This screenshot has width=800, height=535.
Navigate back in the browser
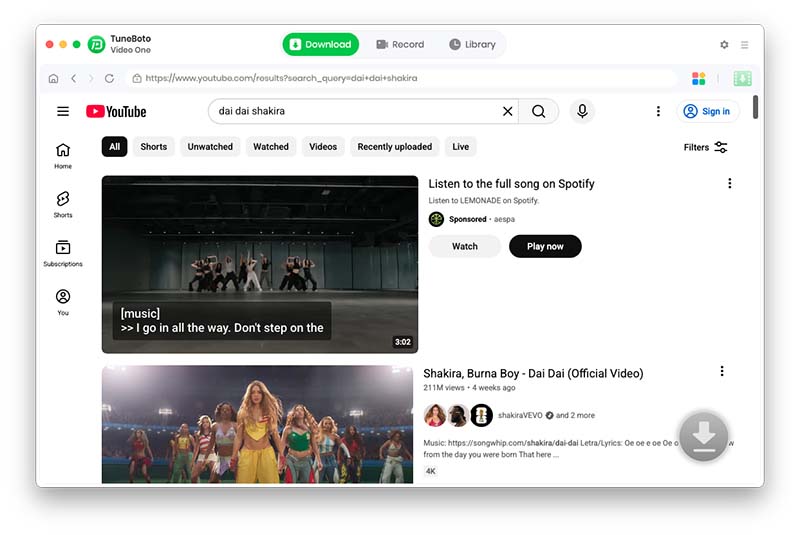[x=74, y=78]
